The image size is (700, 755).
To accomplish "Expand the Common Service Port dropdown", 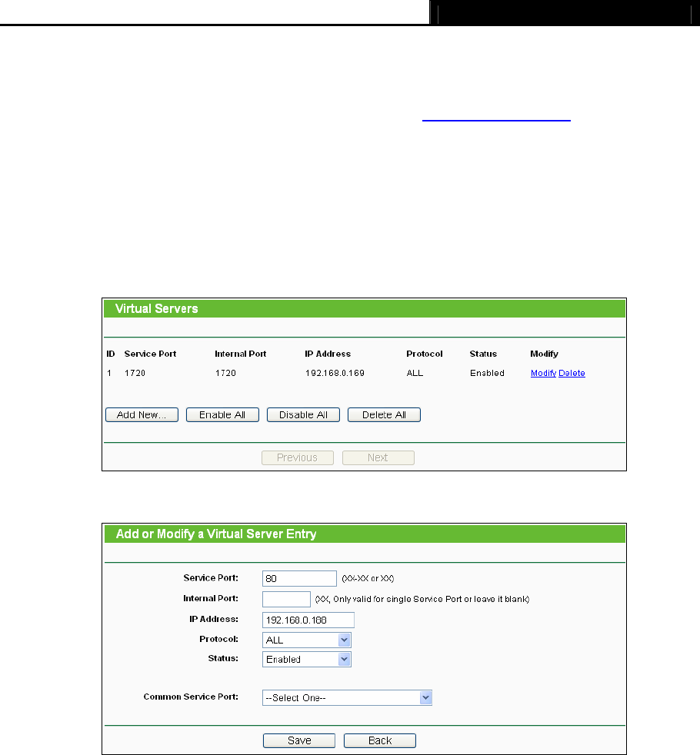I will pyautogui.click(x=348, y=697).
